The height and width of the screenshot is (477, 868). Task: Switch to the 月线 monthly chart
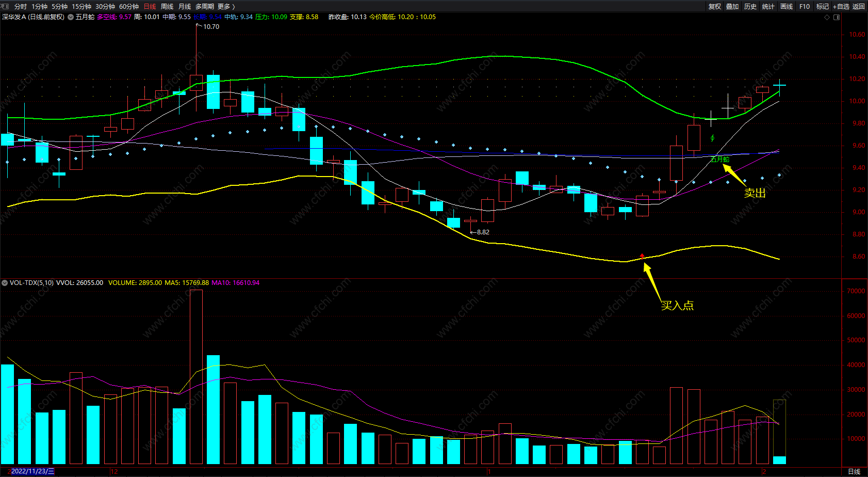[185, 7]
